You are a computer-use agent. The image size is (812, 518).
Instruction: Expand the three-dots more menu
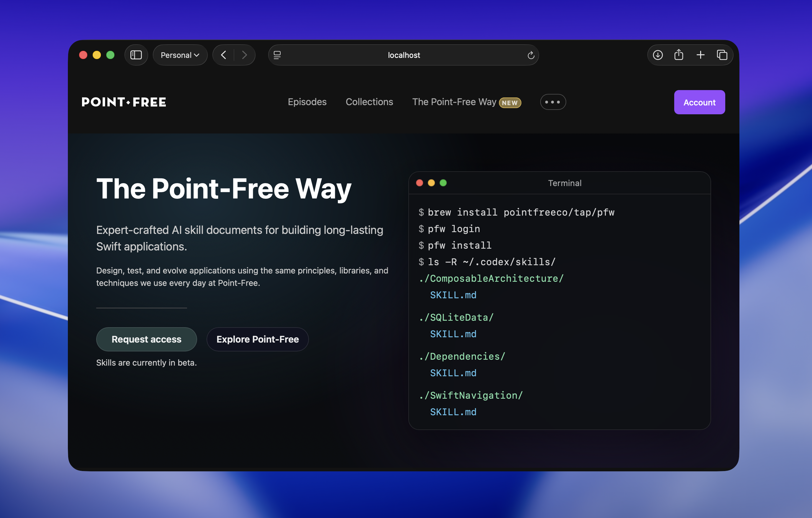pyautogui.click(x=553, y=102)
